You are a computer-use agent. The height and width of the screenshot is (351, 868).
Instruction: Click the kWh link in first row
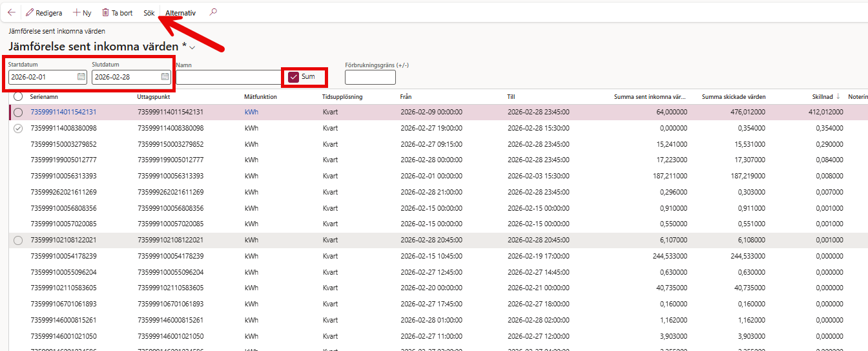click(x=251, y=112)
